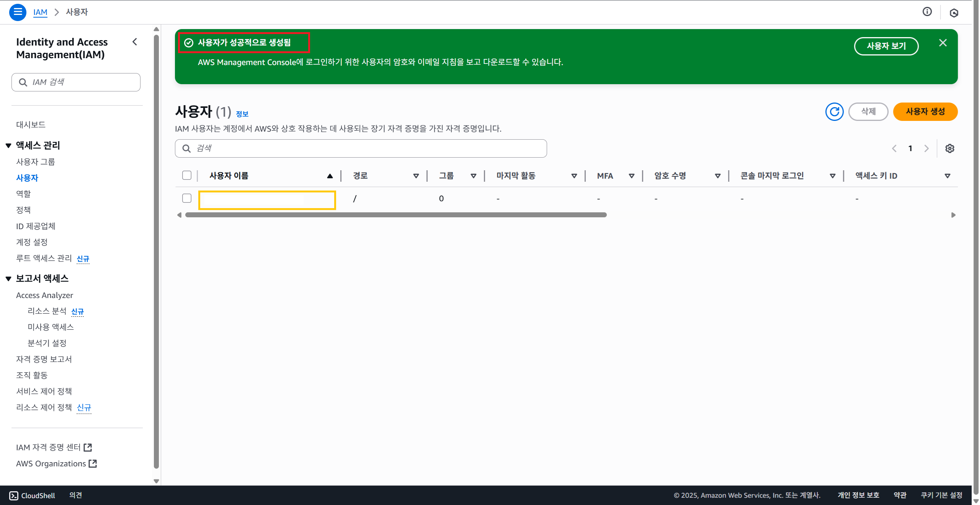This screenshot has width=980, height=505.
Task: Open IAM 자격 증명 센터 external link
Action: tap(54, 447)
